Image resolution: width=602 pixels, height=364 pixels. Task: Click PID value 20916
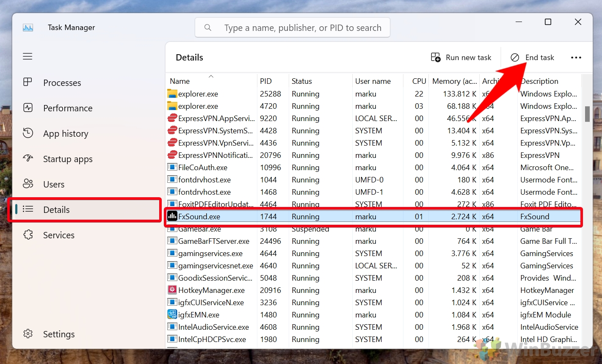point(270,290)
